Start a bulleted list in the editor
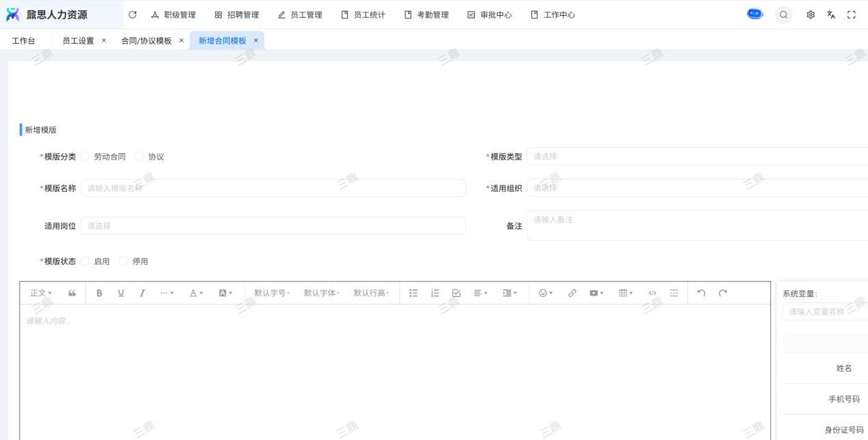Screen dimensions: 868x440 coord(413,293)
